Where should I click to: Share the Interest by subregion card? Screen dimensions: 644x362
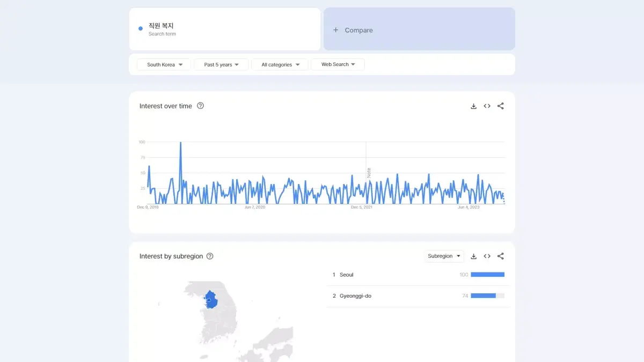click(x=501, y=256)
